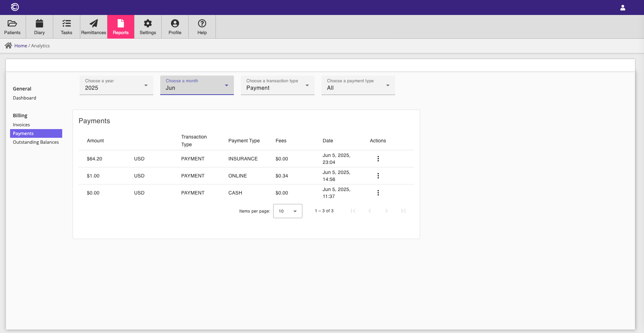Expand the Choose a month dropdown

click(197, 85)
